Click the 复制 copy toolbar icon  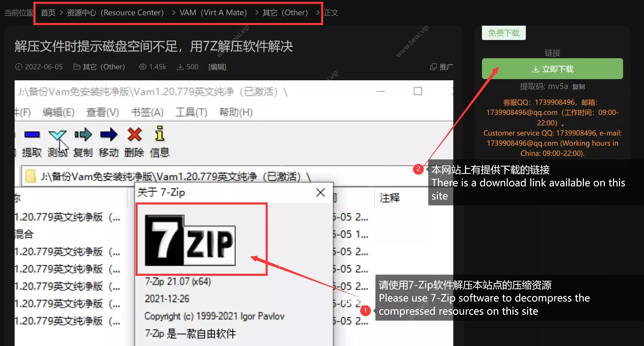83,135
